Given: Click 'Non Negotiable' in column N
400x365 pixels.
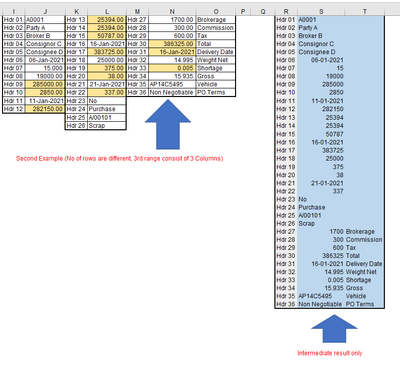Looking at the screenshot, I should [x=171, y=92].
